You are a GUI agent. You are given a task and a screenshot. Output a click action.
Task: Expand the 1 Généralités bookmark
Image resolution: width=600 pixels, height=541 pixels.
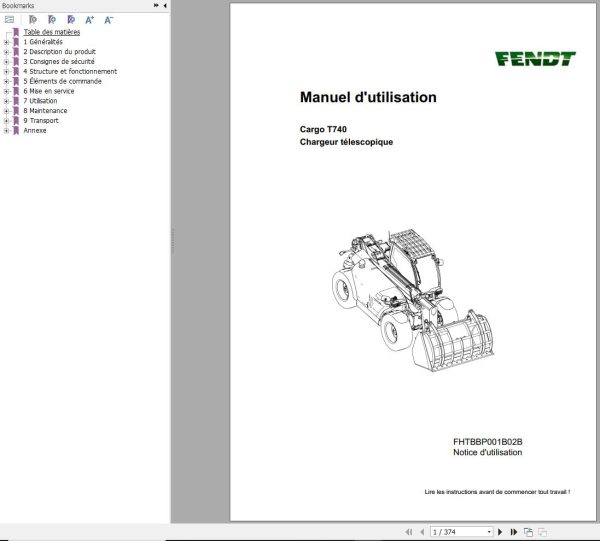pyautogui.click(x=6, y=42)
